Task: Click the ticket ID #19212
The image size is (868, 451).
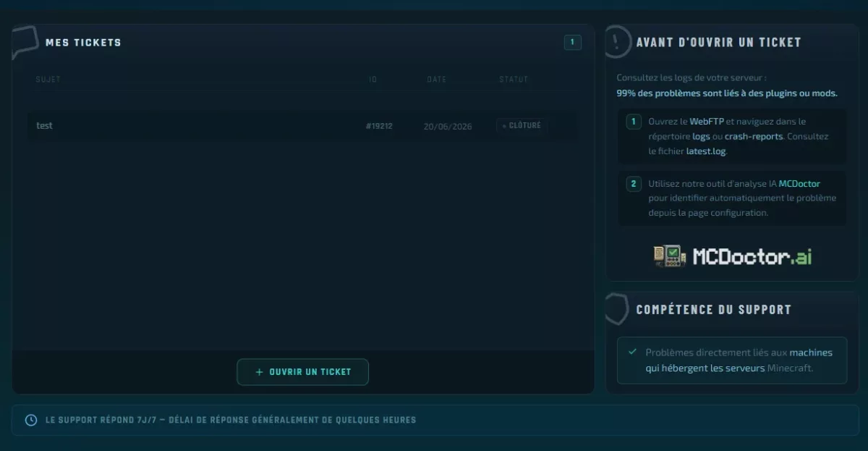Action: (379, 126)
